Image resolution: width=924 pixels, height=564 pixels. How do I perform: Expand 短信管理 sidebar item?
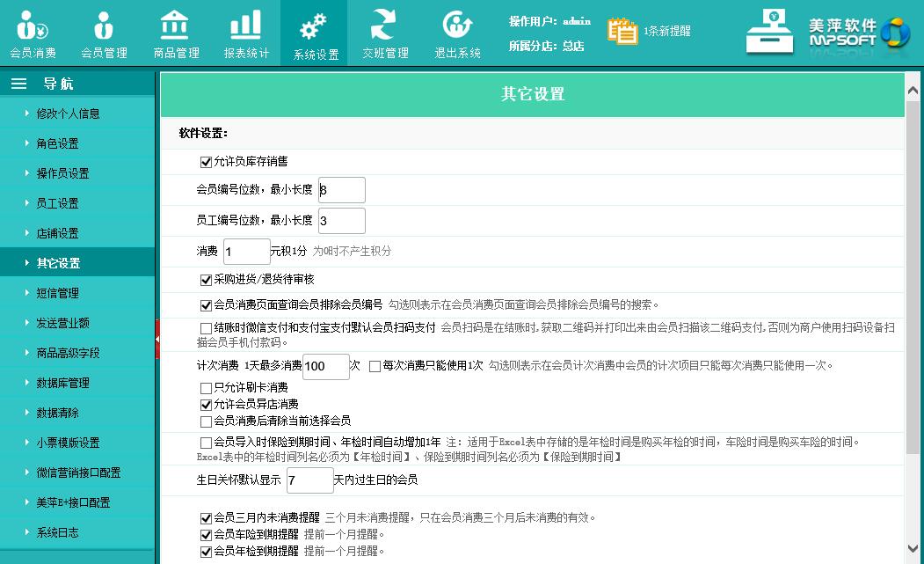click(x=57, y=293)
